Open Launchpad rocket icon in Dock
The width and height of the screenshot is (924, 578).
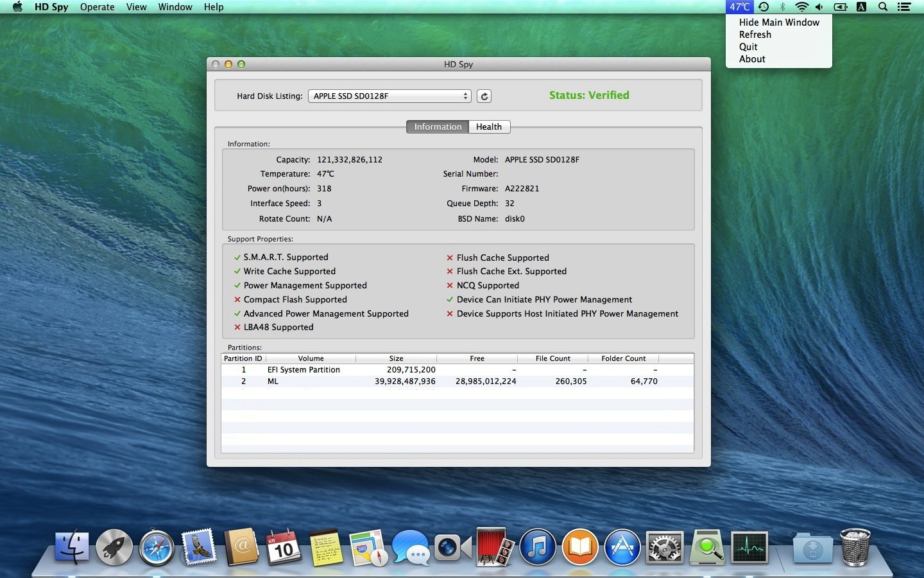114,548
